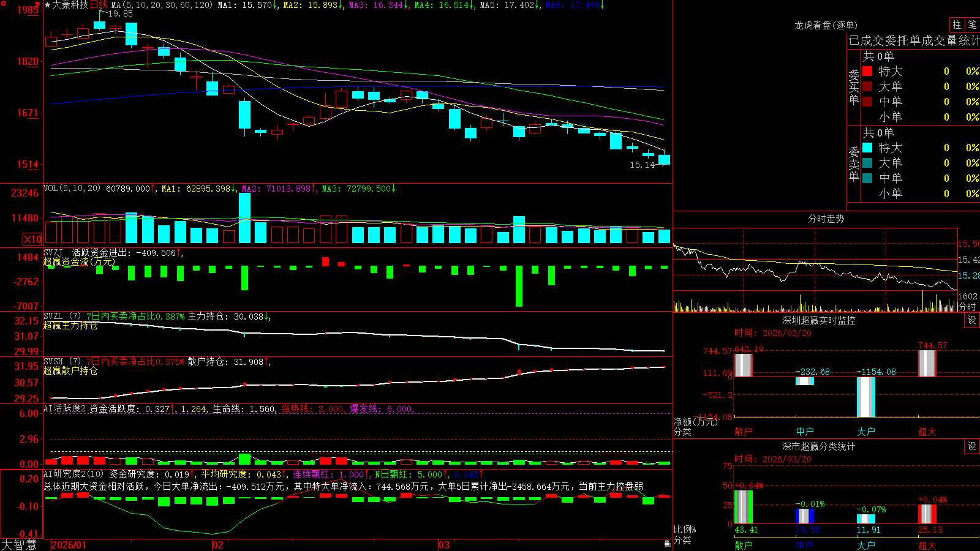
Task: Click the dark red 大单 buy order swatch
Action: (x=867, y=86)
